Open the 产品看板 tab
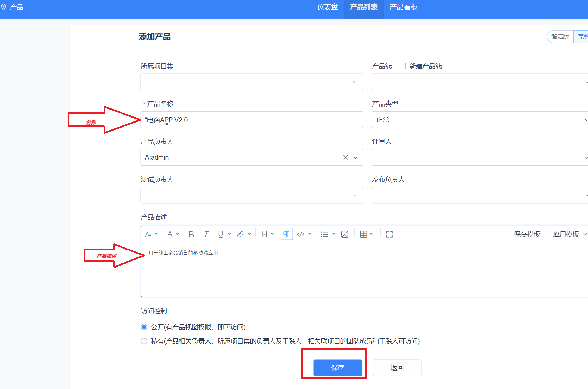Screen dimensions: 588x389 (403, 7)
